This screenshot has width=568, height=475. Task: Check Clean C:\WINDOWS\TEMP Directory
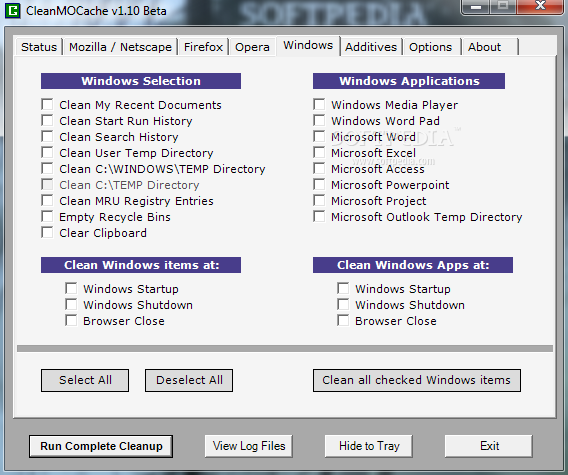click(x=47, y=168)
